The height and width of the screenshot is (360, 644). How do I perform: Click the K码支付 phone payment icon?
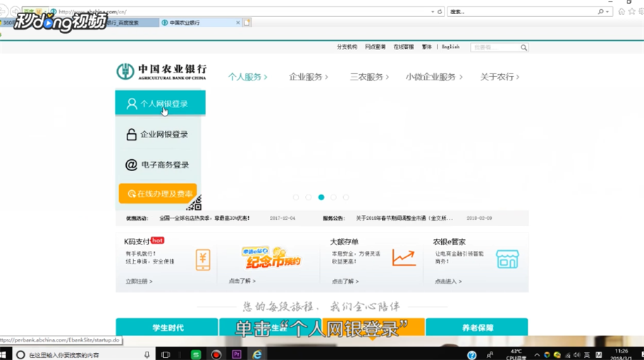[203, 260]
